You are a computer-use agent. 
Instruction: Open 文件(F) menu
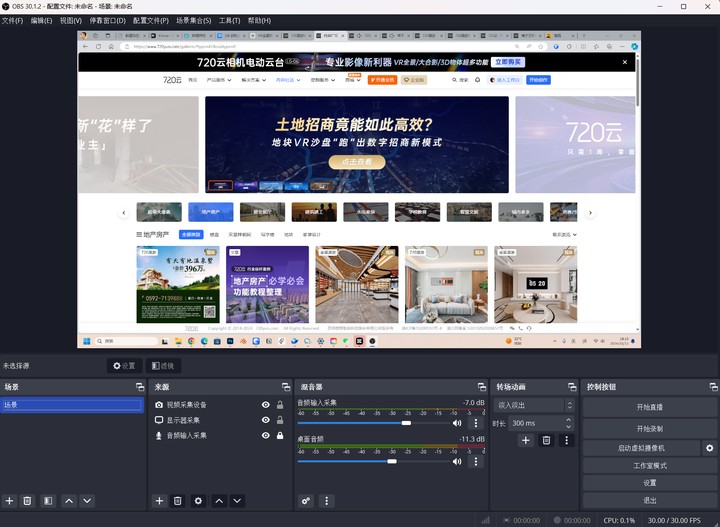pos(12,21)
